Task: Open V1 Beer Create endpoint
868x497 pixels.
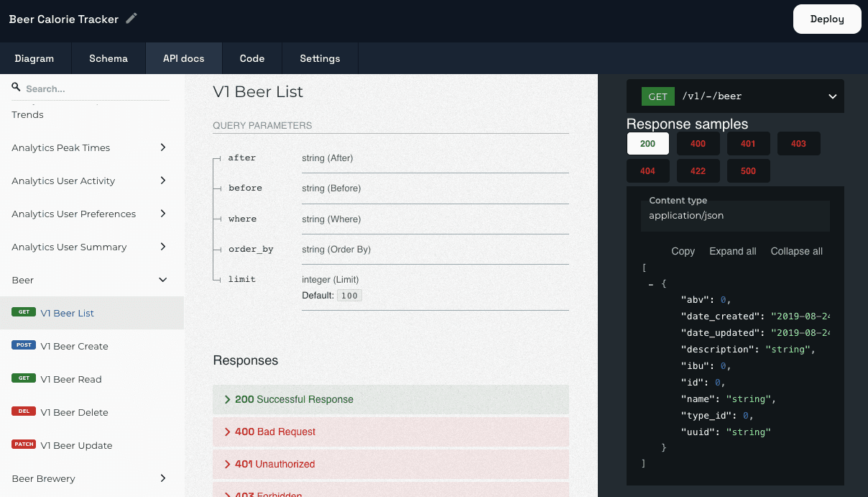Action: coord(92,346)
